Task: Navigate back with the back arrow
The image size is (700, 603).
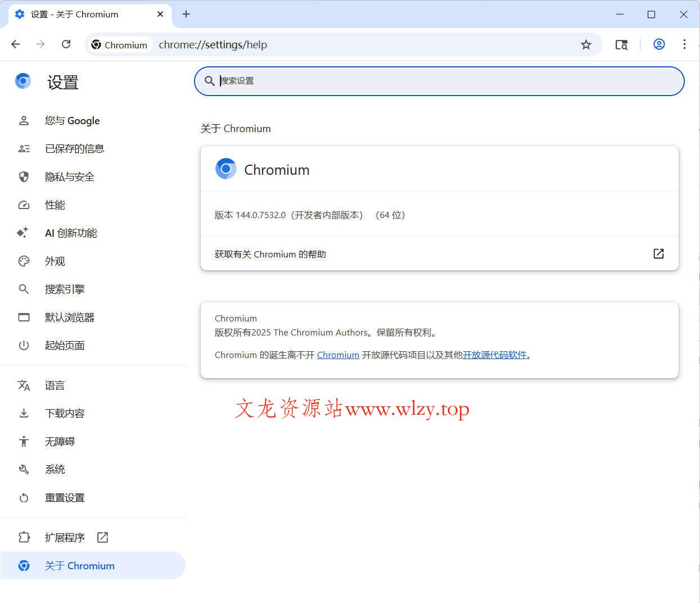Action: (x=15, y=44)
